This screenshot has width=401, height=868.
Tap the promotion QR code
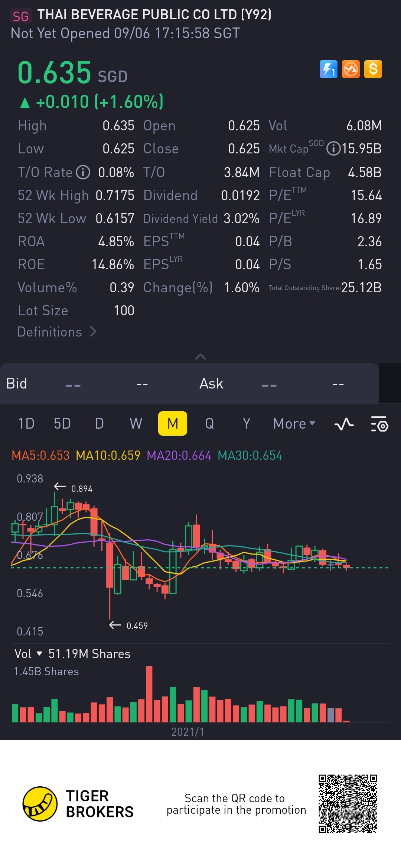click(x=348, y=804)
